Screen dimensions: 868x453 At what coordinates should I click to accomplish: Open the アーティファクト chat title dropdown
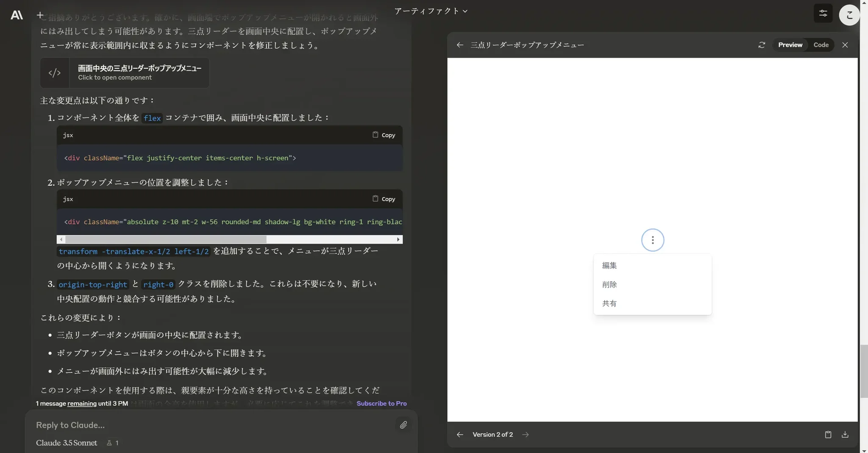[431, 11]
